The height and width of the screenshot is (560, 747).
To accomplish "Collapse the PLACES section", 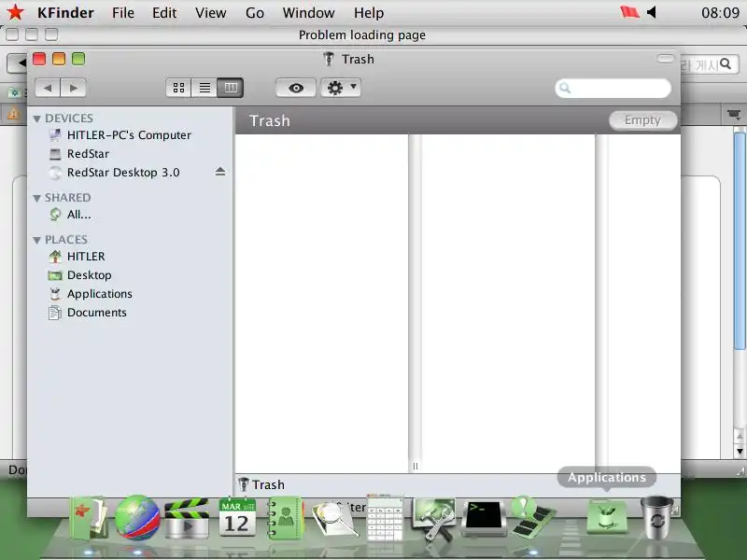I will [36, 240].
